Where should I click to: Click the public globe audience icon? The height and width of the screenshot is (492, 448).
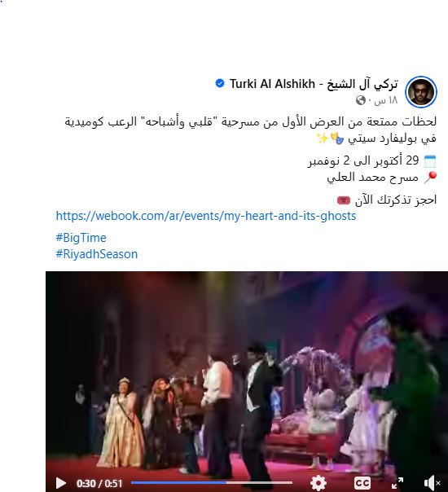(x=361, y=100)
